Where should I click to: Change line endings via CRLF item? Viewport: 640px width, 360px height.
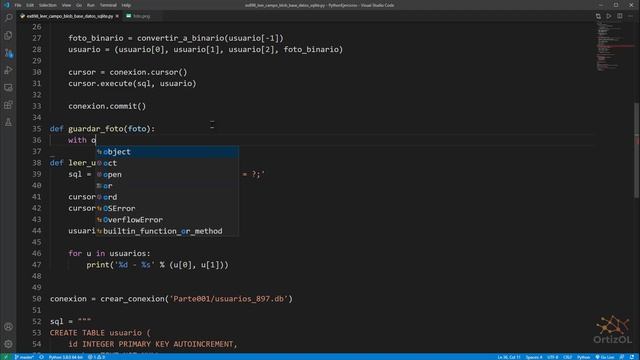(567, 357)
